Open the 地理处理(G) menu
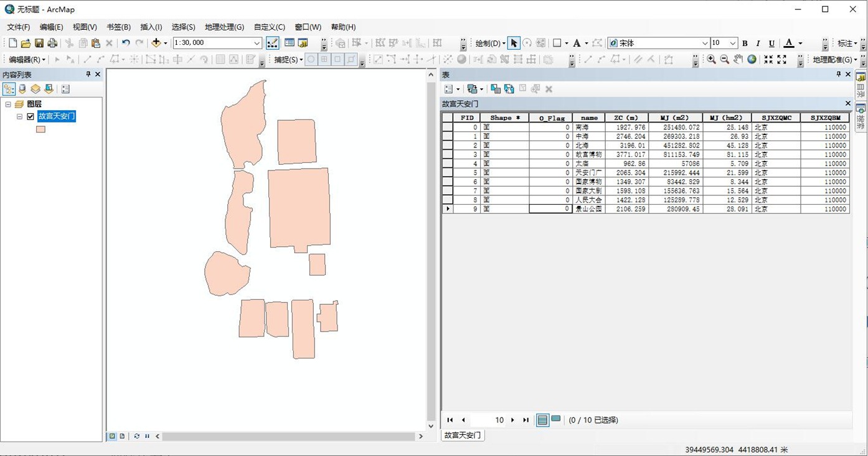The height and width of the screenshot is (456, 868). [x=224, y=27]
